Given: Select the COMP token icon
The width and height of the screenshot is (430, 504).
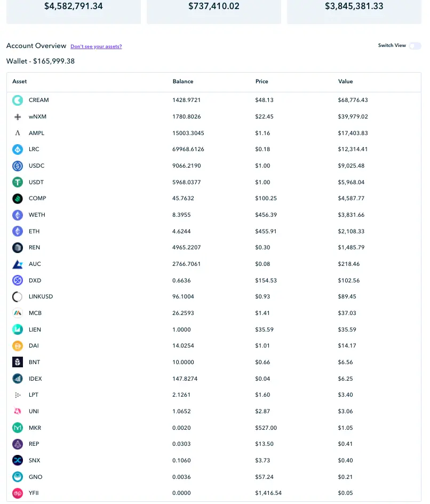Looking at the screenshot, I should [x=18, y=199].
